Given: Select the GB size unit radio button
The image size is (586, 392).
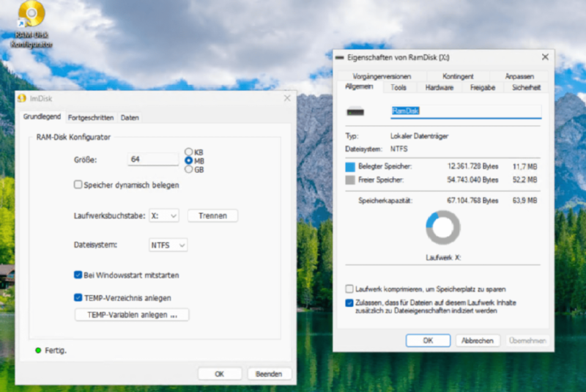Looking at the screenshot, I should [189, 169].
